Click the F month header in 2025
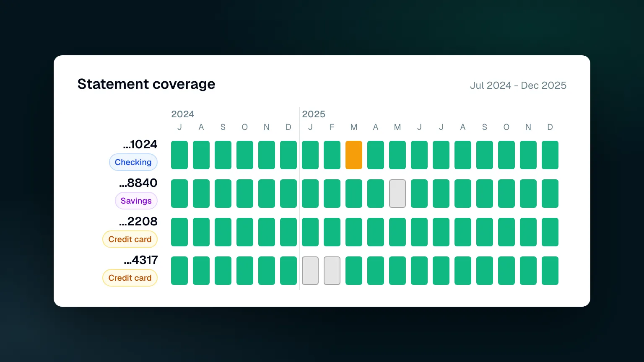 coord(332,127)
